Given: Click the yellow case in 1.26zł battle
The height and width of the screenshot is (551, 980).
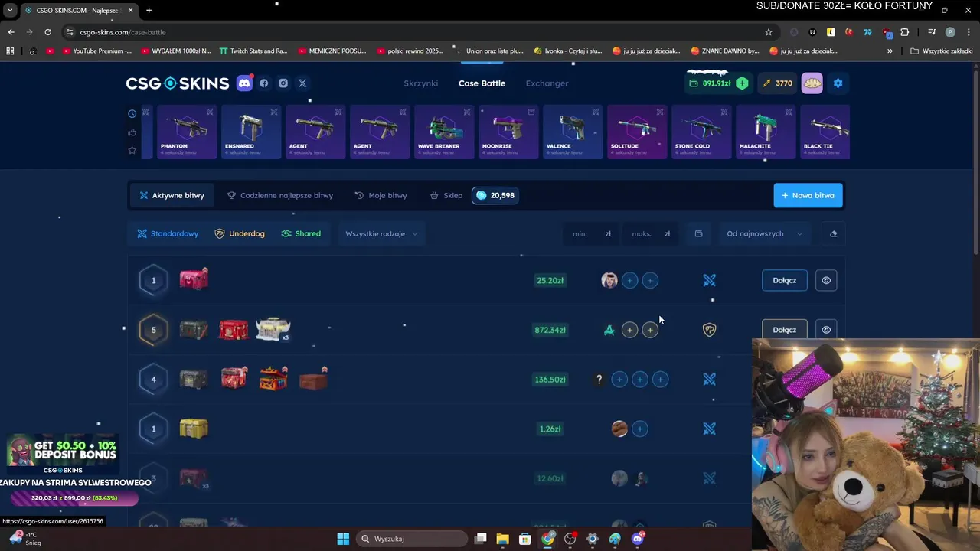Looking at the screenshot, I should 194,429.
